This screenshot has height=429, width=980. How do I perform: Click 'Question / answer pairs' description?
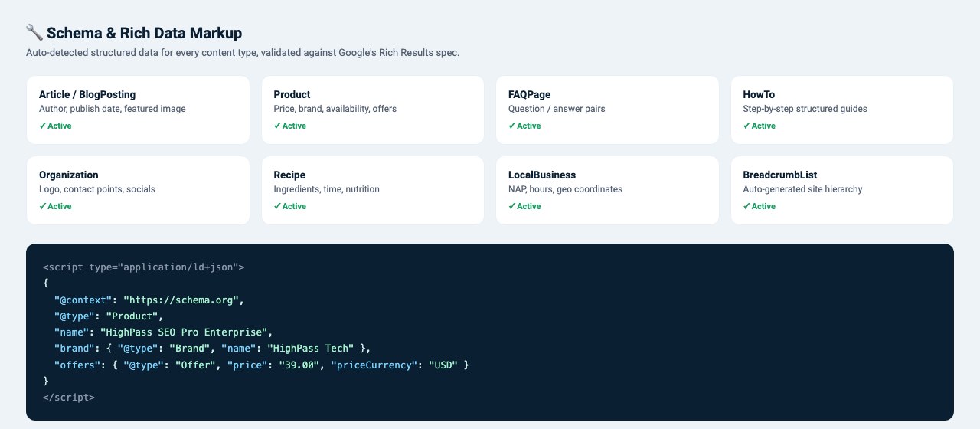pyautogui.click(x=557, y=109)
